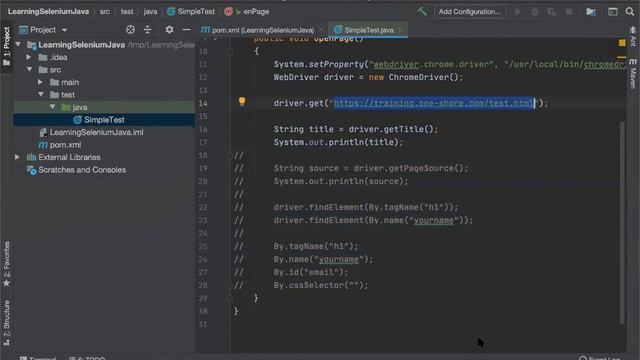Open Project panel settings gear
The image size is (640, 360).
click(169, 29)
